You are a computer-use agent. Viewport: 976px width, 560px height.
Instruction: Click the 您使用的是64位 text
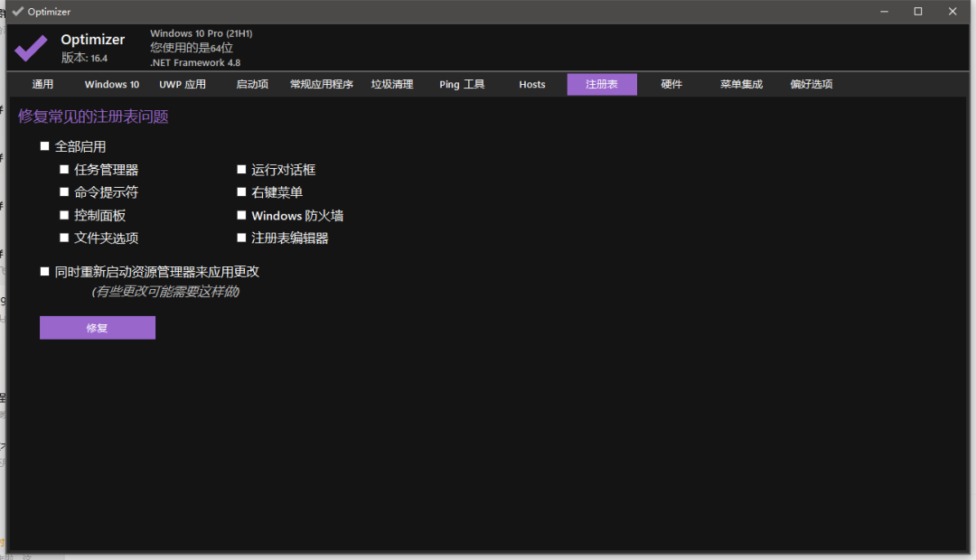point(192,48)
